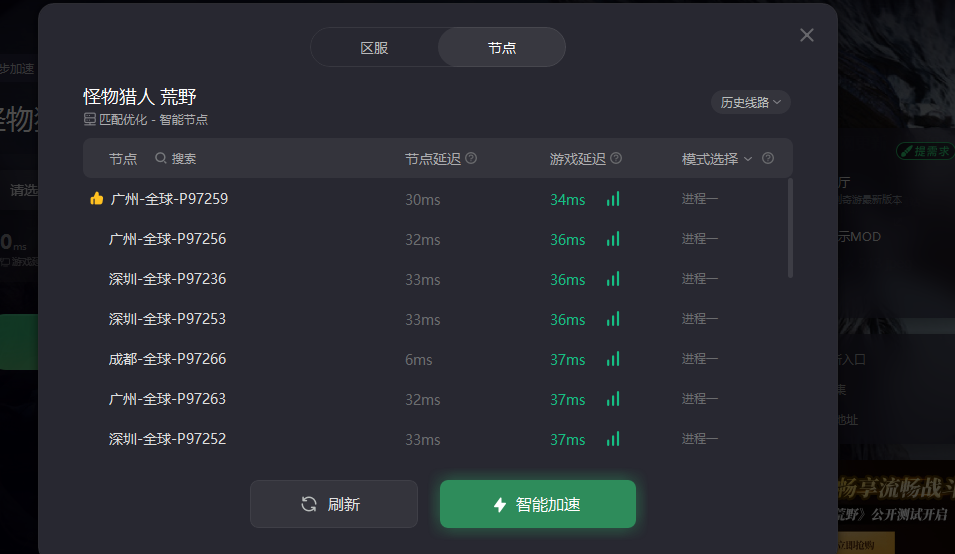This screenshot has height=554, width=955.
Task: Click the help icon next to 节点延迟
Action: tap(471, 158)
